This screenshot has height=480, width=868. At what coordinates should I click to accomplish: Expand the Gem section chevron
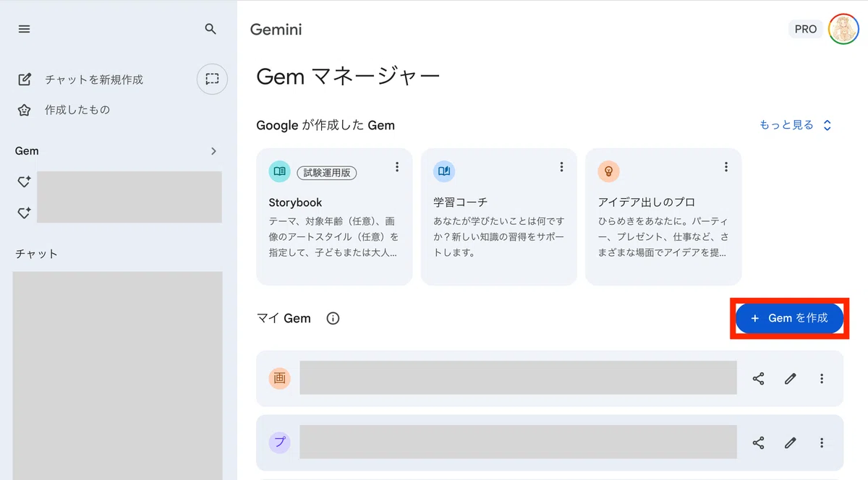[213, 151]
